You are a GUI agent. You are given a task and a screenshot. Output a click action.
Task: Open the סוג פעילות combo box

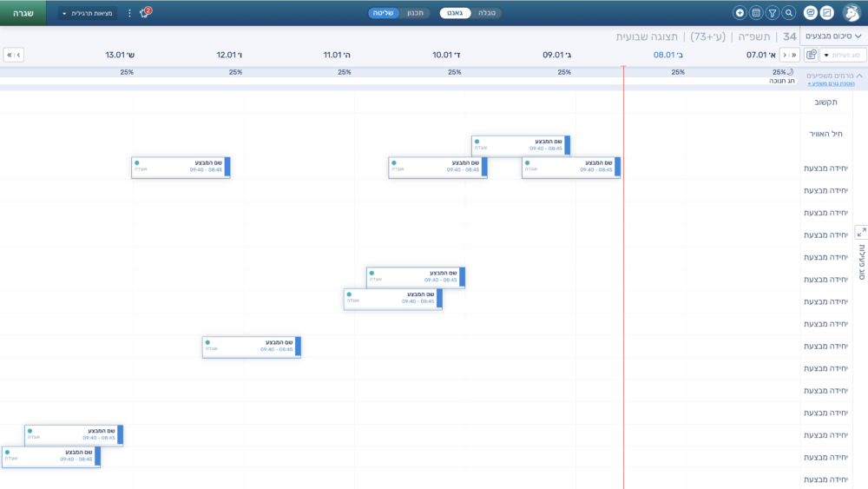pyautogui.click(x=843, y=55)
